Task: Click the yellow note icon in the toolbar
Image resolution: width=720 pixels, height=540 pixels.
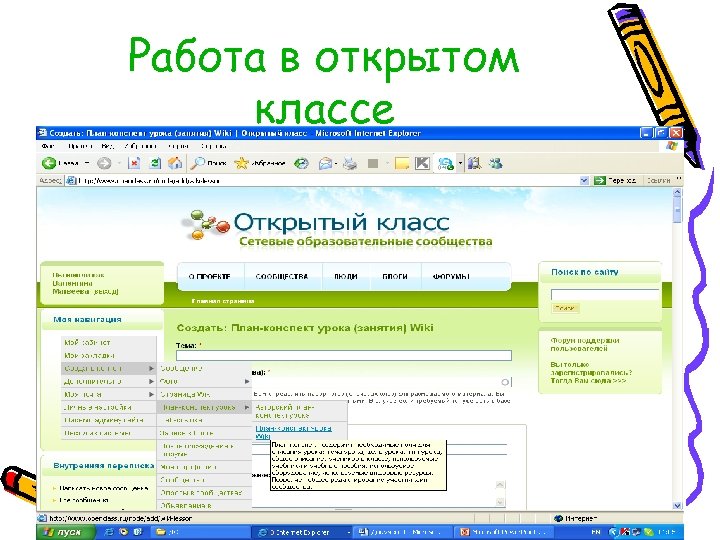Action: tap(402, 163)
